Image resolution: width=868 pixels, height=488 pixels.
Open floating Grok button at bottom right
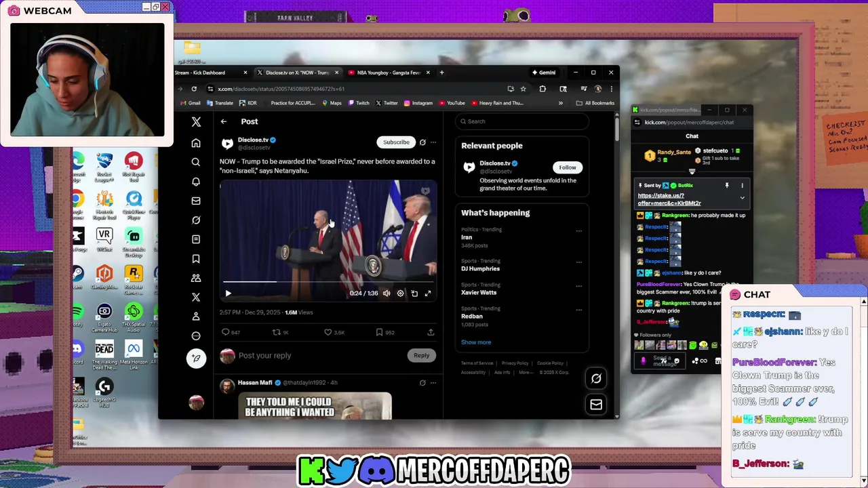point(596,379)
